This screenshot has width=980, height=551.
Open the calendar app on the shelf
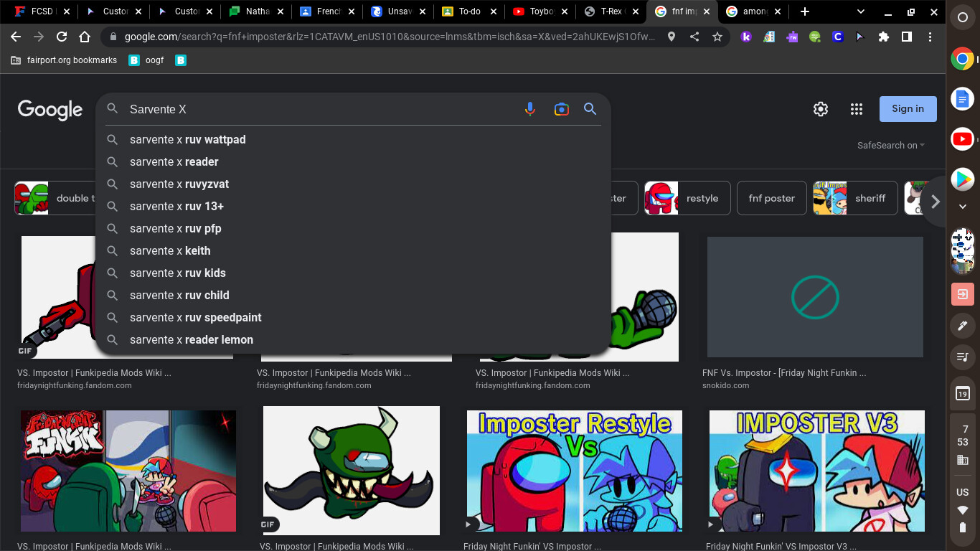tap(962, 393)
